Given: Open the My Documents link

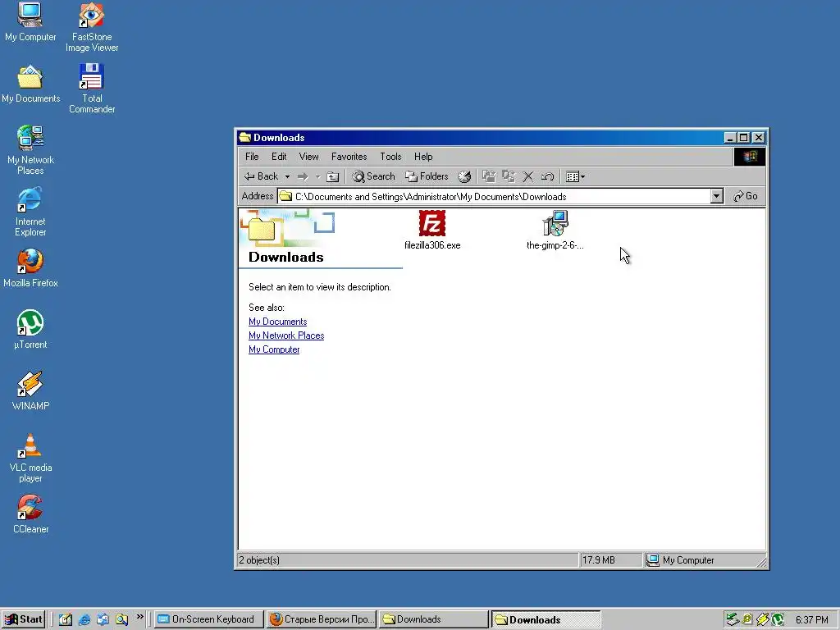Looking at the screenshot, I should coord(277,322).
